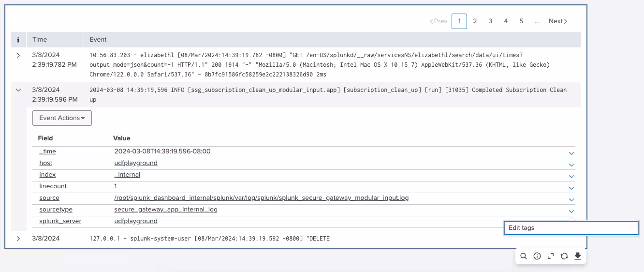Screen dimensions: 644x272
Task: Click the Time column header
Action: (x=40, y=40)
